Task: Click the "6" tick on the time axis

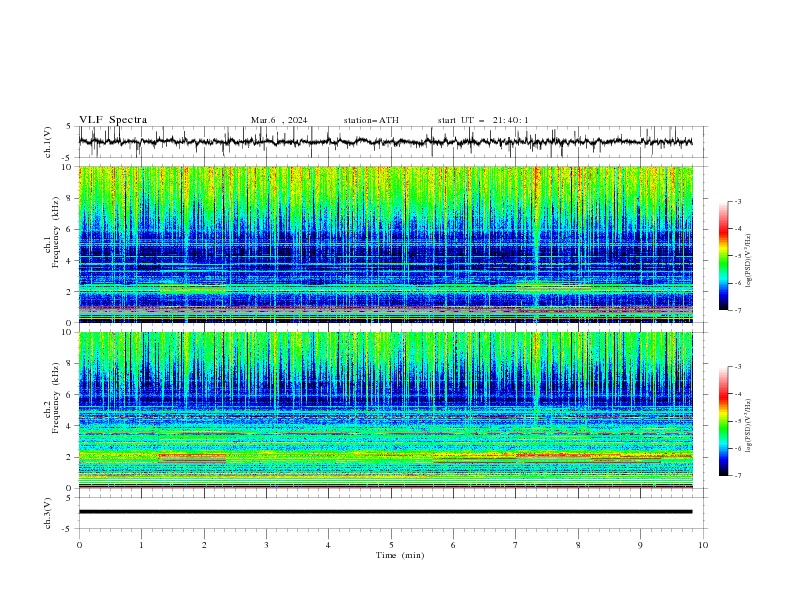Action: click(453, 545)
